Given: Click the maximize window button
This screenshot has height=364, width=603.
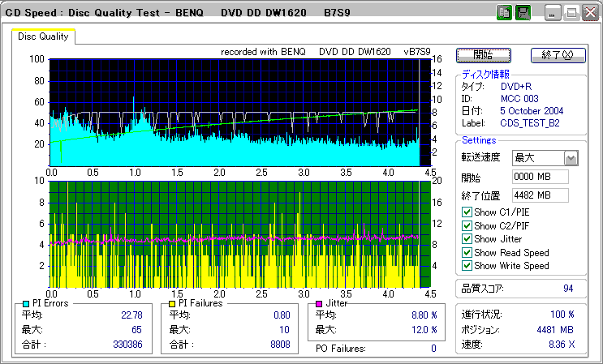Looking at the screenshot, I should coord(571,13).
